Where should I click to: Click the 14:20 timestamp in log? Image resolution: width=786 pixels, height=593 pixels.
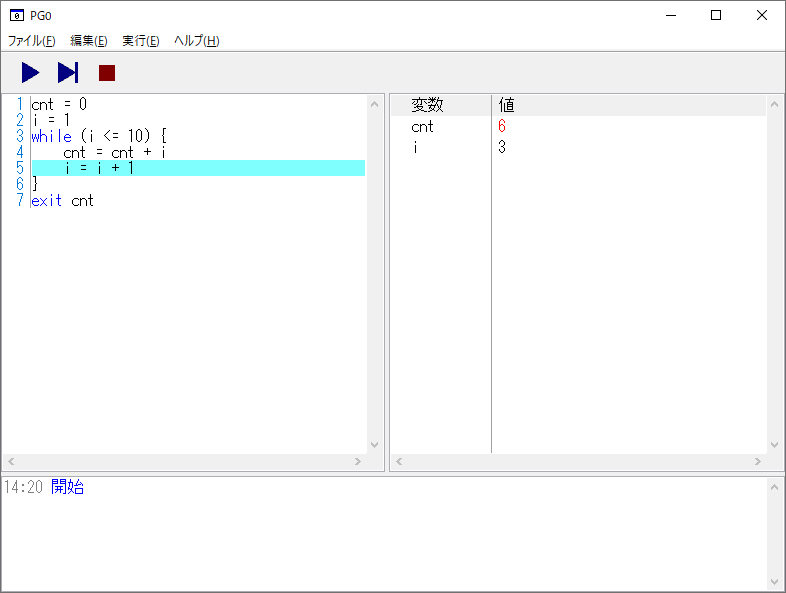point(23,487)
